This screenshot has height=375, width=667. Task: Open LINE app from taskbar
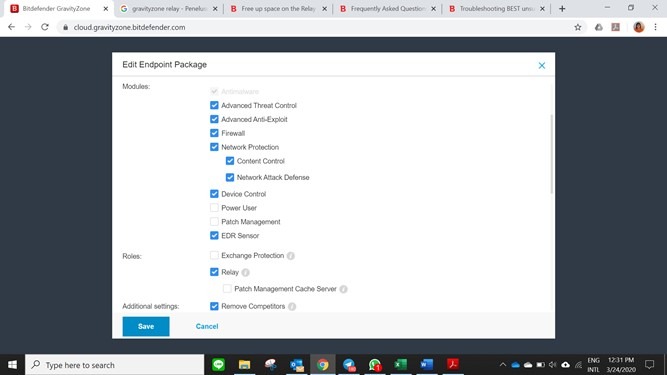(x=219, y=365)
